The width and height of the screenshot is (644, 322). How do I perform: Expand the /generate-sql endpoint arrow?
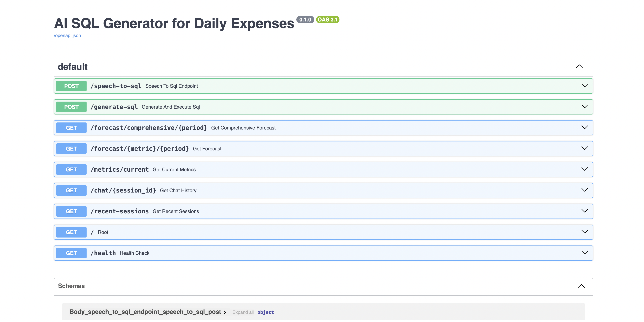coord(585,107)
